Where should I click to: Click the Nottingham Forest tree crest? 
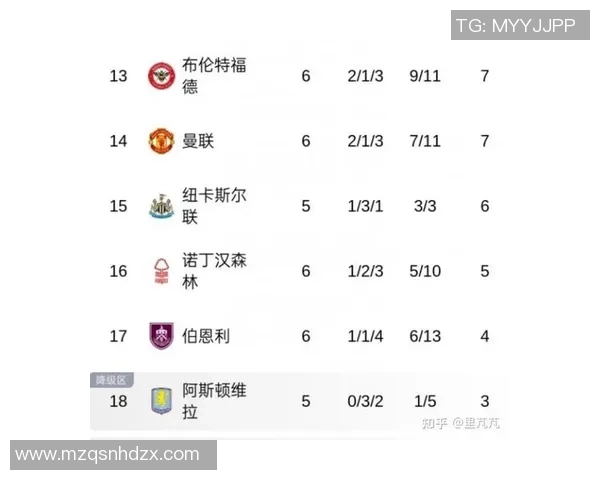tap(160, 271)
